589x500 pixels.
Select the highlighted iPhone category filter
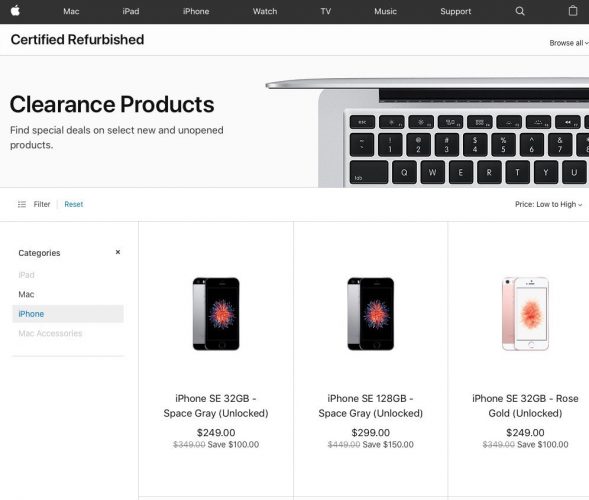(x=68, y=314)
